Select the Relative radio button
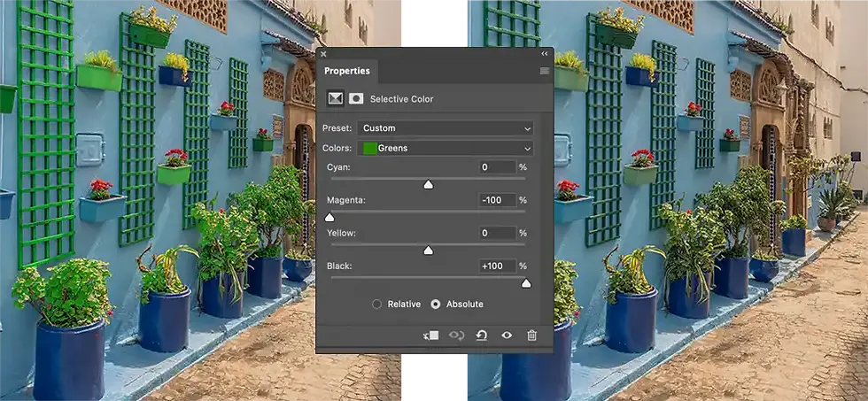The width and height of the screenshot is (868, 401). [377, 305]
